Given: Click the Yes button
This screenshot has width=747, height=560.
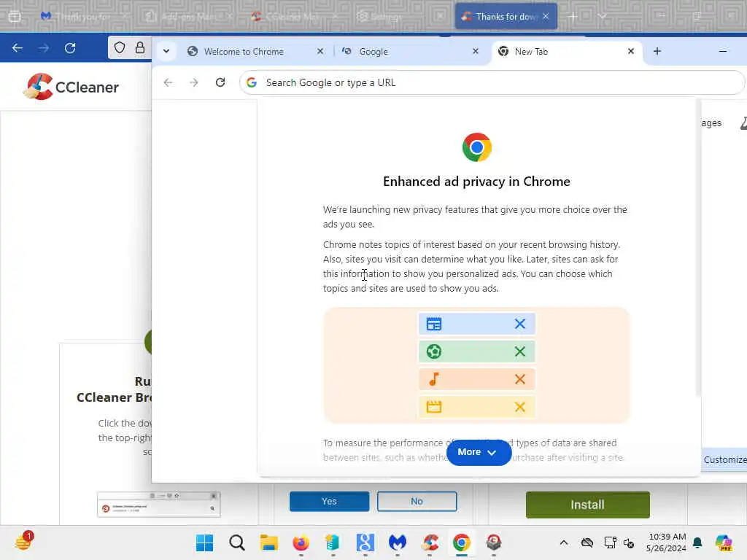Looking at the screenshot, I should click(x=329, y=501).
